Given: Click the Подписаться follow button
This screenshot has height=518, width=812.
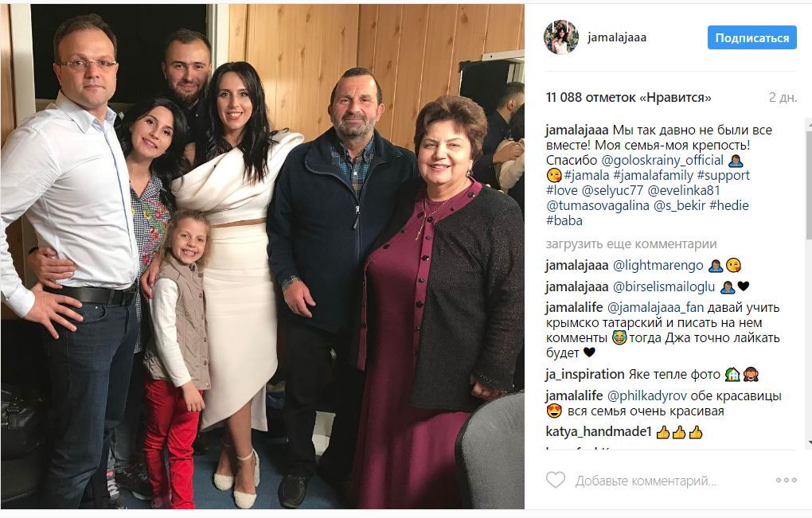Looking at the screenshot, I should pos(752,37).
